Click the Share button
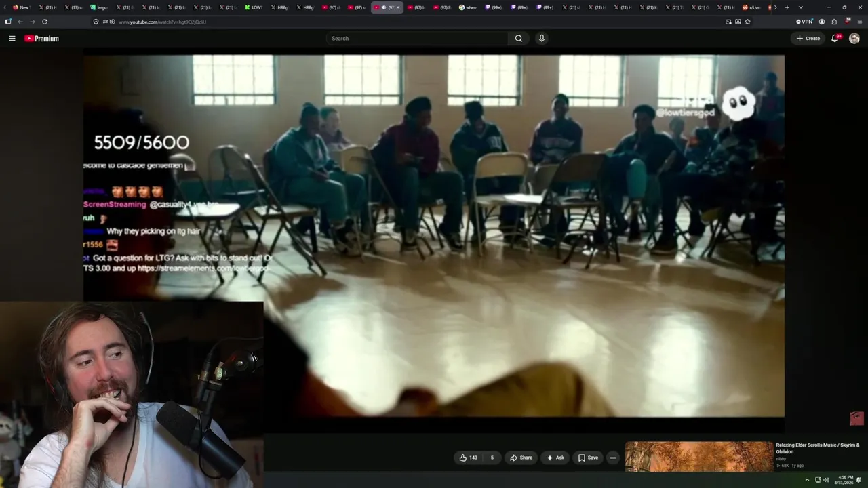This screenshot has width=868, height=488. (521, 457)
